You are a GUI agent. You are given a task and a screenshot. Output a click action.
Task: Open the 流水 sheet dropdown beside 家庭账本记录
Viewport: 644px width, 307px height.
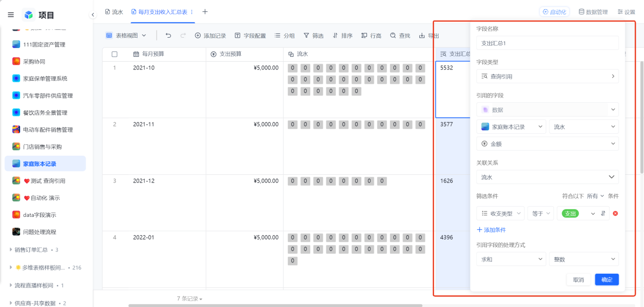tap(584, 127)
